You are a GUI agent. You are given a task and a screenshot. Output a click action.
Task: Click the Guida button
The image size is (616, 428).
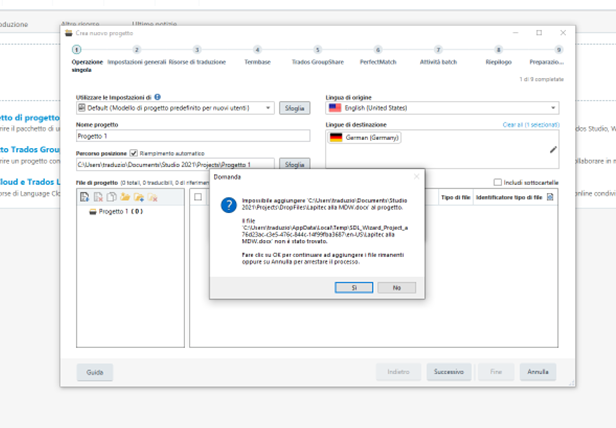95,372
